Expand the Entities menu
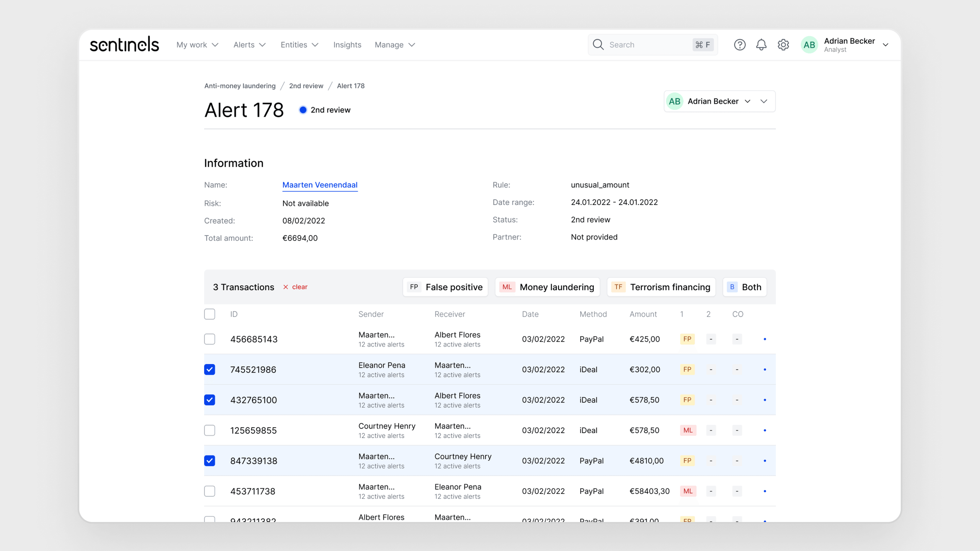Screen dimensions: 980x551 tap(300, 44)
